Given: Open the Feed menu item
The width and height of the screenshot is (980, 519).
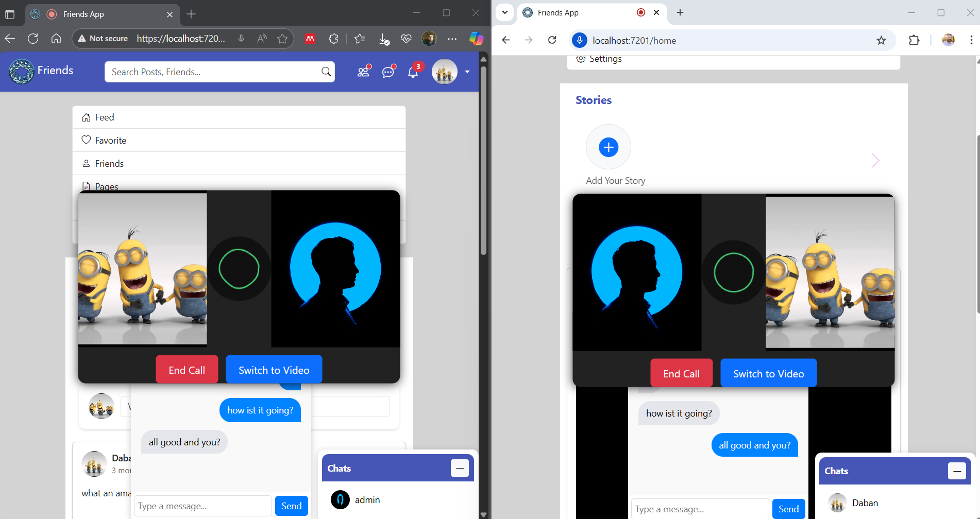Looking at the screenshot, I should (105, 117).
